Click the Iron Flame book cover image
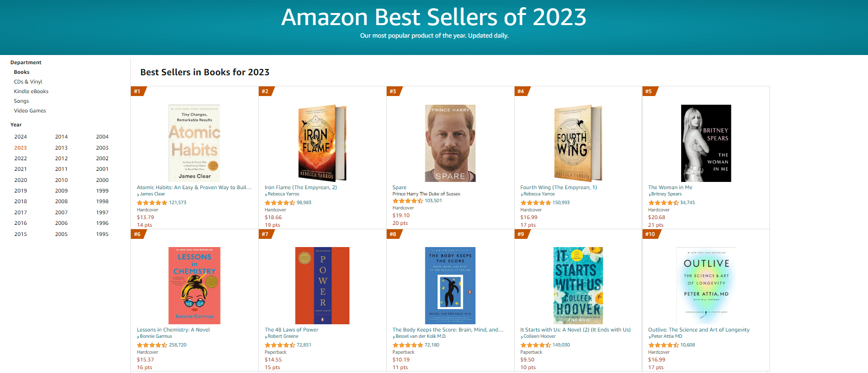Viewport: 868px width, 373px height. [x=322, y=143]
